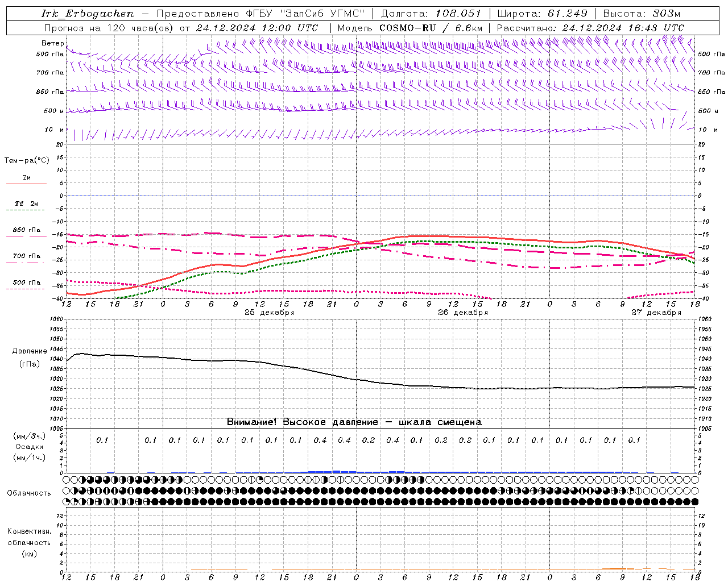Click warning 'Внимание! Высокое давление — шкала смещена'
The width and height of the screenshot is (728, 582).
(354, 422)
